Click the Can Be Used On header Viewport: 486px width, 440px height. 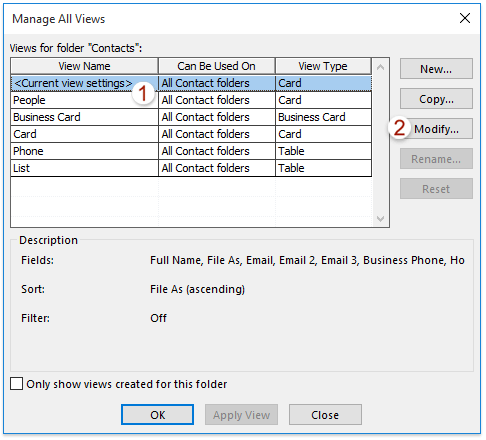(217, 66)
